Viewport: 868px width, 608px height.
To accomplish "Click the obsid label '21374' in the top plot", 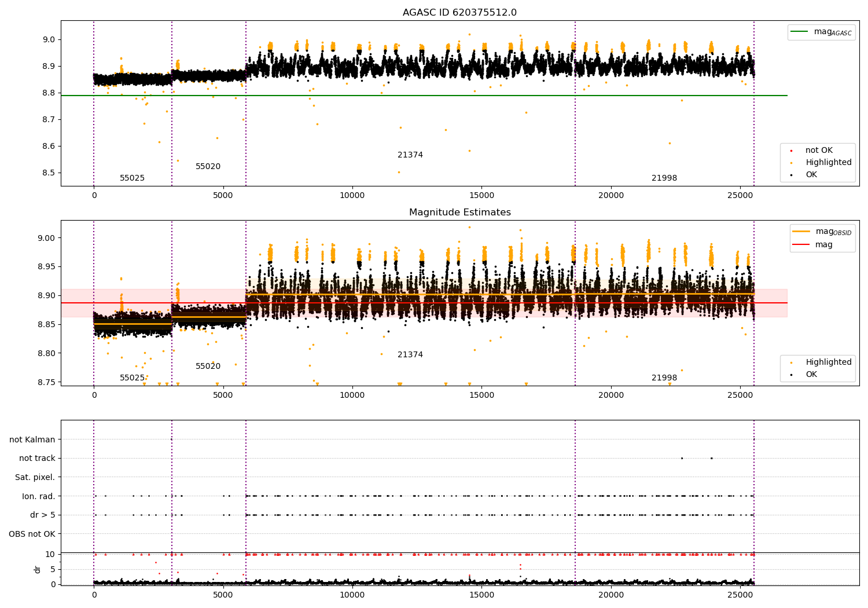I will coord(410,155).
